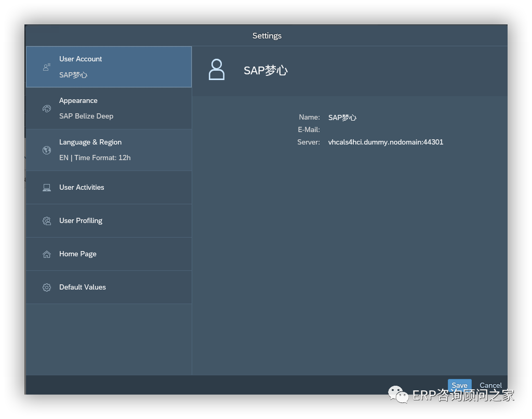Select the Default Values entry
Viewport: 532px width, 419px height.
tap(109, 287)
